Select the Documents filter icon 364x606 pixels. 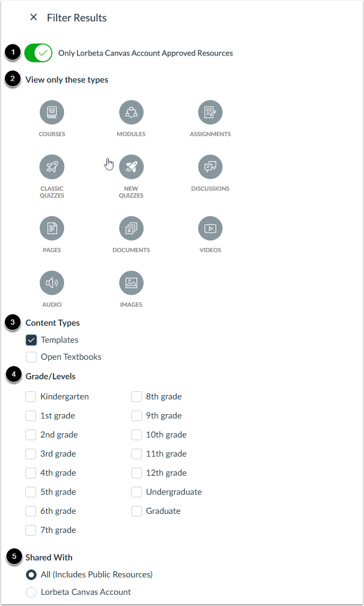(x=131, y=228)
